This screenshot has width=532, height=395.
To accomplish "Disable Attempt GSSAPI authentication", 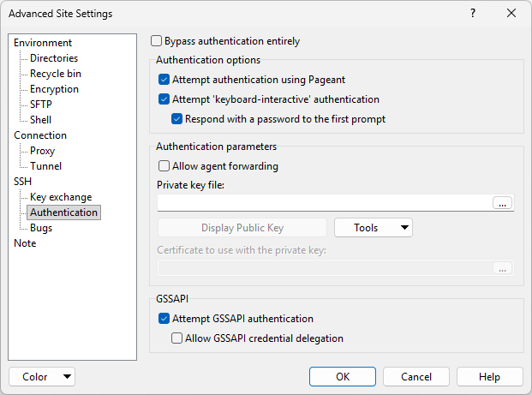I will click(x=164, y=319).
